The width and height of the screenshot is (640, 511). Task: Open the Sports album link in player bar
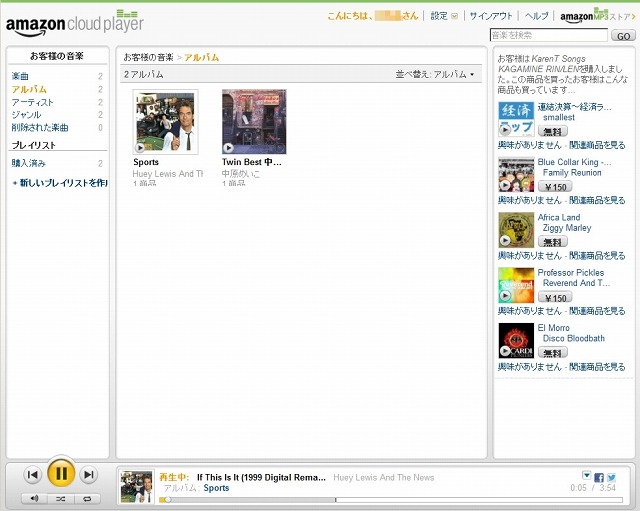click(x=216, y=488)
